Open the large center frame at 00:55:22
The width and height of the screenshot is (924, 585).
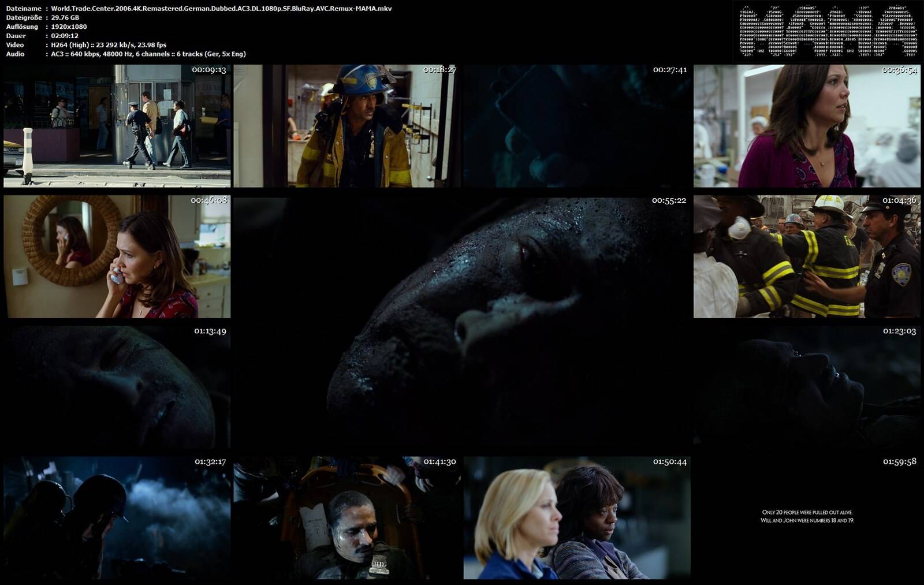pos(462,322)
